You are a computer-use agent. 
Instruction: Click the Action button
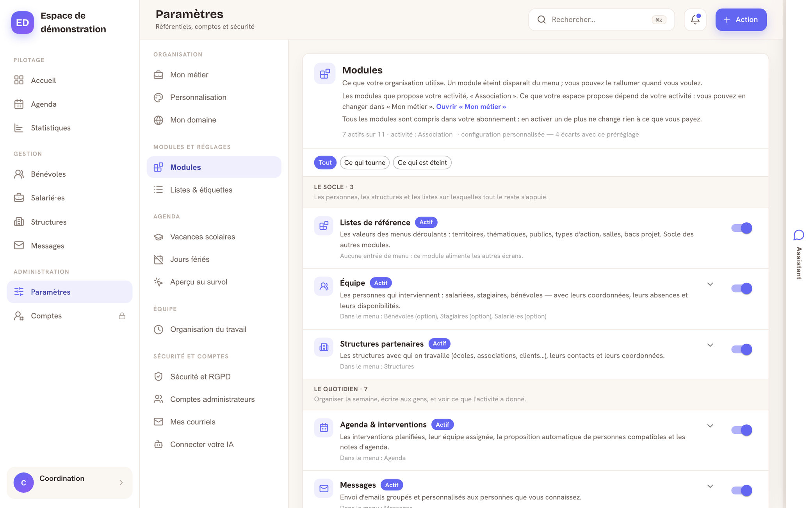(x=741, y=20)
